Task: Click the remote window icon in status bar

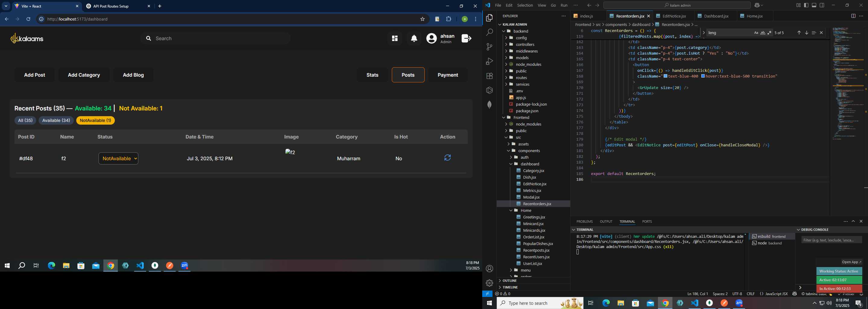Action: click(x=487, y=294)
